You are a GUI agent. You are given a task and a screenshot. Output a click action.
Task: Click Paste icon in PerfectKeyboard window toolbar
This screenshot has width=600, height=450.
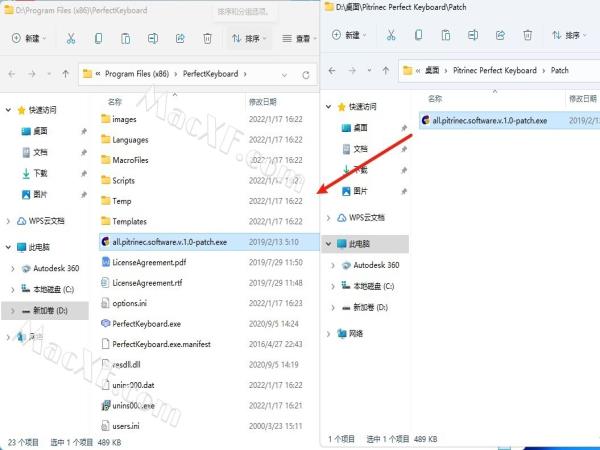(x=126, y=38)
